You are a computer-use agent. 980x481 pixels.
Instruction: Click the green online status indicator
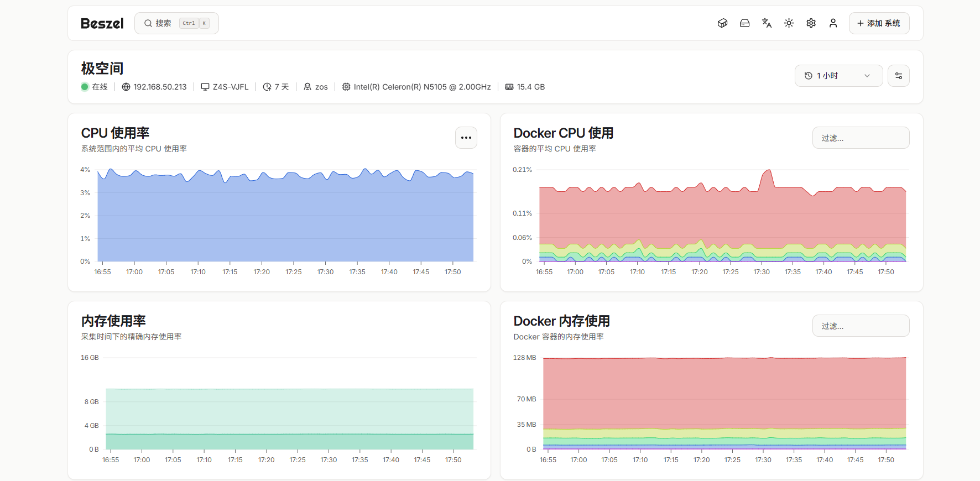click(x=85, y=87)
